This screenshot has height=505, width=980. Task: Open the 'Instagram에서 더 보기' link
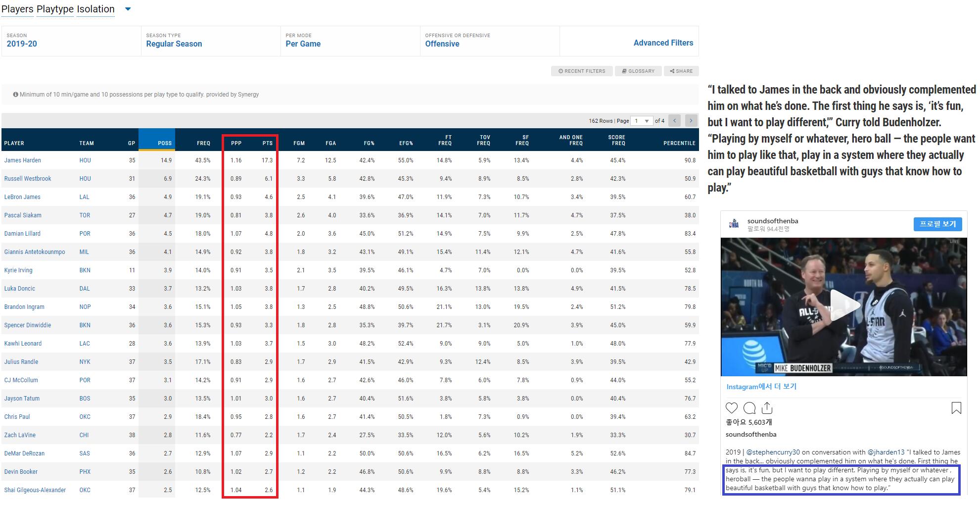pos(761,387)
